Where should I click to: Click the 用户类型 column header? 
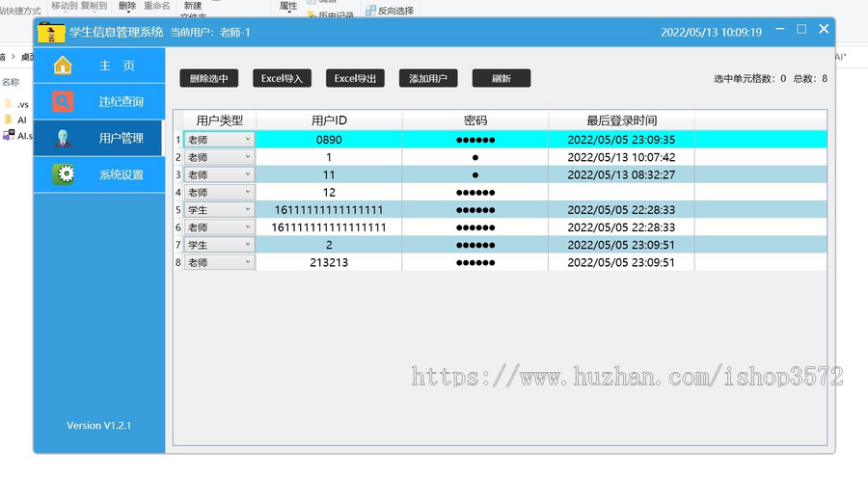click(x=219, y=120)
